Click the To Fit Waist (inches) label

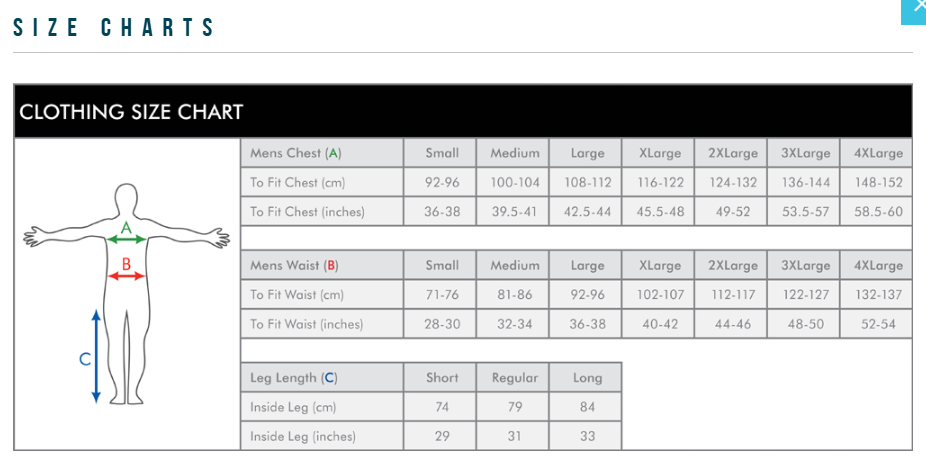coord(307,324)
